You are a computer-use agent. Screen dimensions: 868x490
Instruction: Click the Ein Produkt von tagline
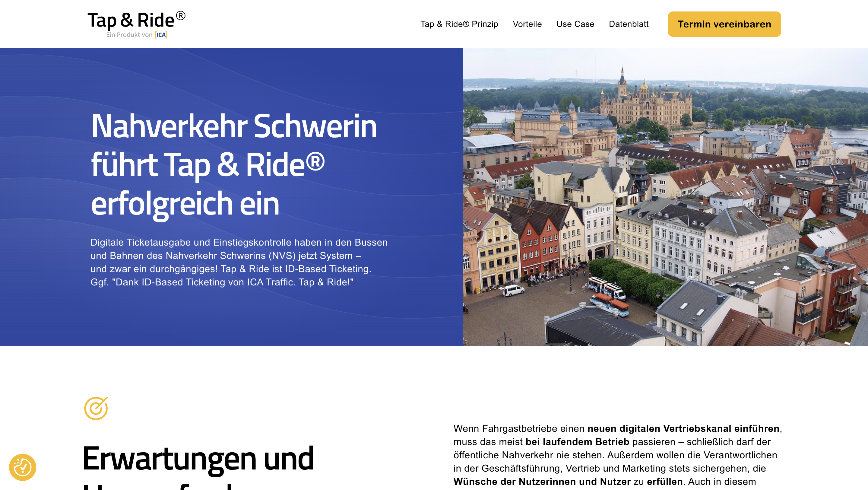click(129, 35)
